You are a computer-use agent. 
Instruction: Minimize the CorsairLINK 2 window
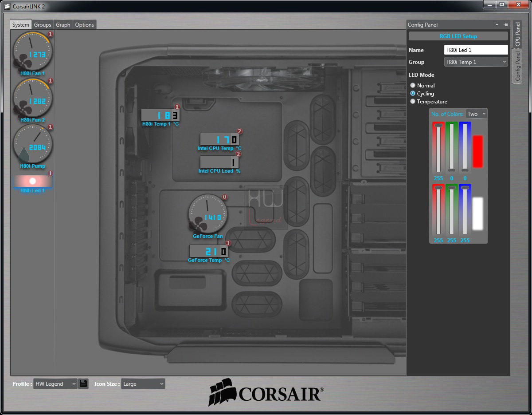pyautogui.click(x=489, y=5)
